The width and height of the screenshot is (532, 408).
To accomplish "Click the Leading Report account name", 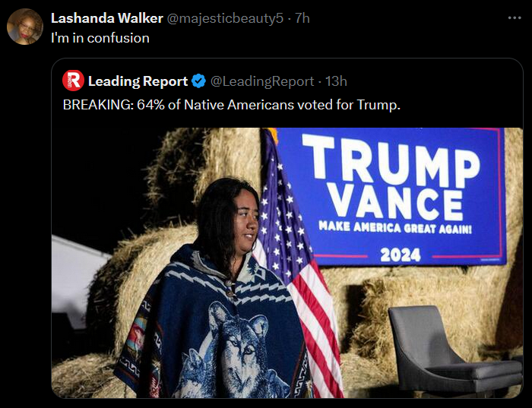I will [x=138, y=81].
